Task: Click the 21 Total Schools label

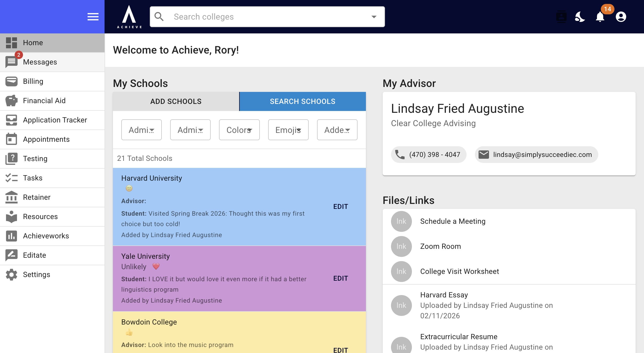Action: (x=145, y=158)
